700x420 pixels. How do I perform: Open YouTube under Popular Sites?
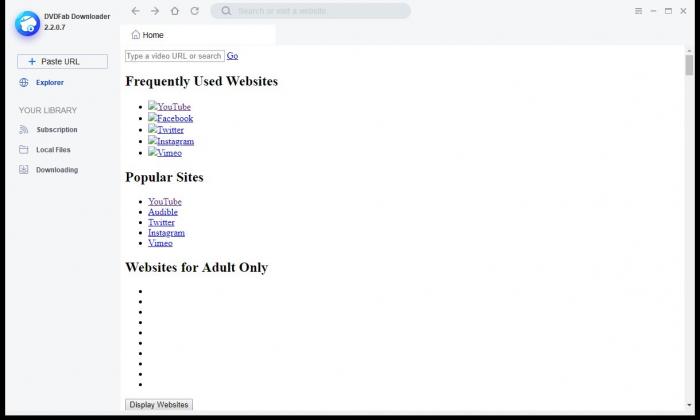tap(165, 202)
